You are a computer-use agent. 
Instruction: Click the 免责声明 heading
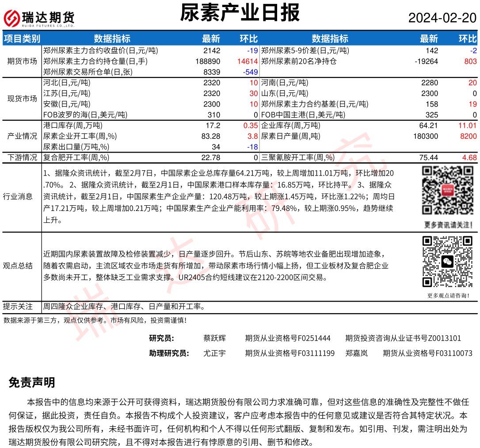tap(32, 383)
